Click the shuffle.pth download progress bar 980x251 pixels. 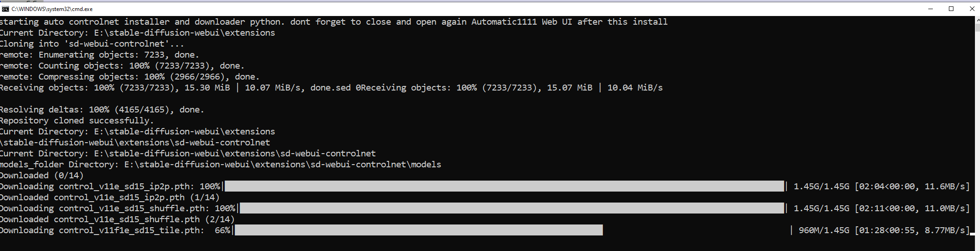(511, 208)
